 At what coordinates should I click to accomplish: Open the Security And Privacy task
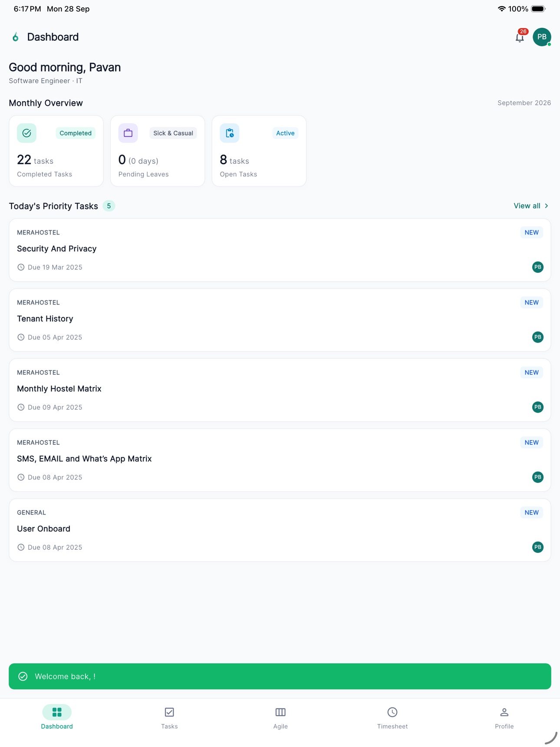tap(280, 250)
